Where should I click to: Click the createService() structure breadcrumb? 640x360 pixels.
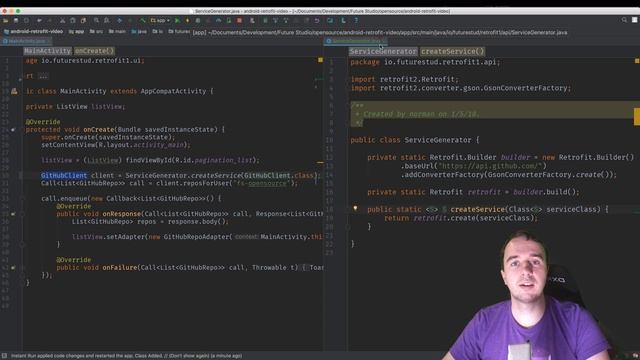(x=452, y=51)
